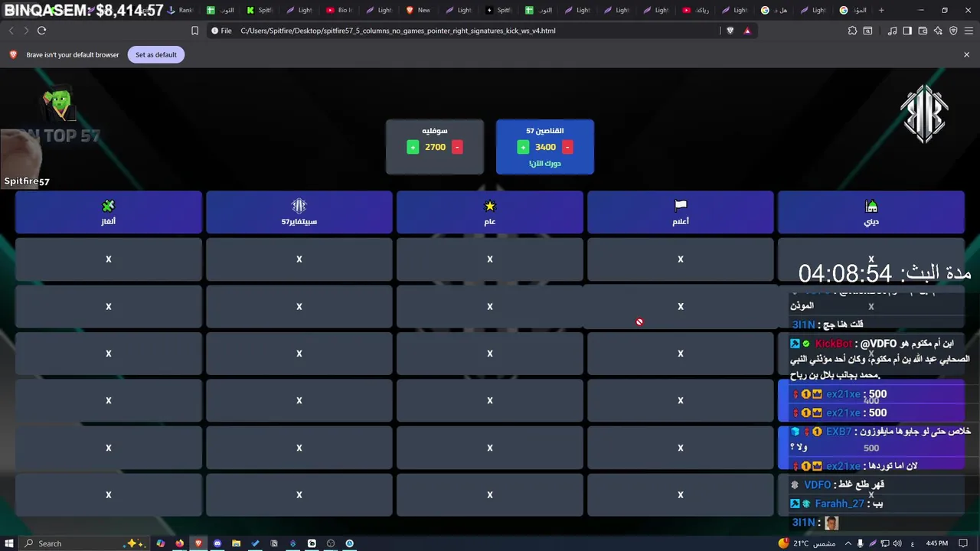
Task: Dismiss the default browser infobar
Action: tap(966, 54)
